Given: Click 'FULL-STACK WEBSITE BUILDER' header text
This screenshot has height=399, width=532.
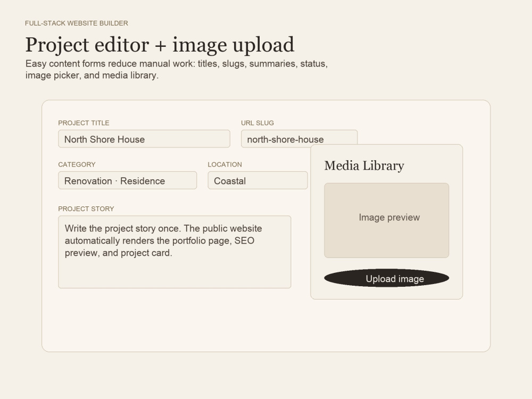Looking at the screenshot, I should tap(76, 23).
